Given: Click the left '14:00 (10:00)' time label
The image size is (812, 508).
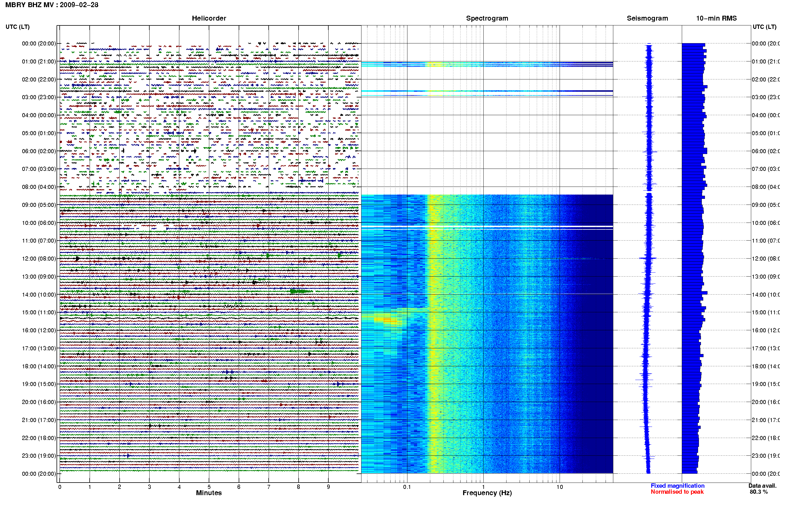Looking at the screenshot, I should [39, 295].
